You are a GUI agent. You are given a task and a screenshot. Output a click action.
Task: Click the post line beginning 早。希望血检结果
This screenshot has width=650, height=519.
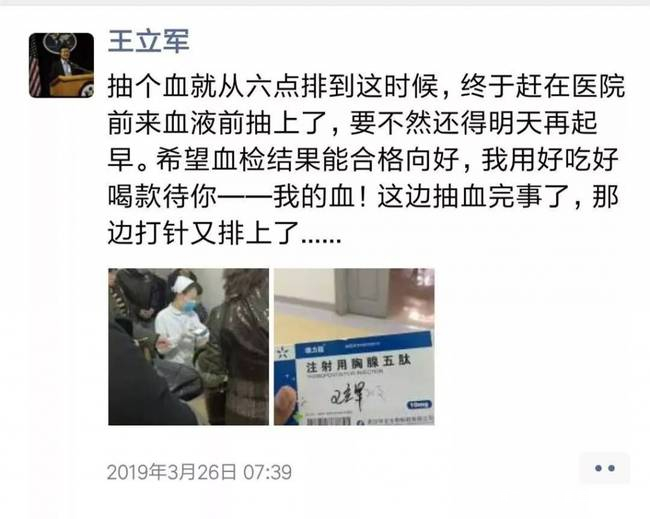(363, 160)
